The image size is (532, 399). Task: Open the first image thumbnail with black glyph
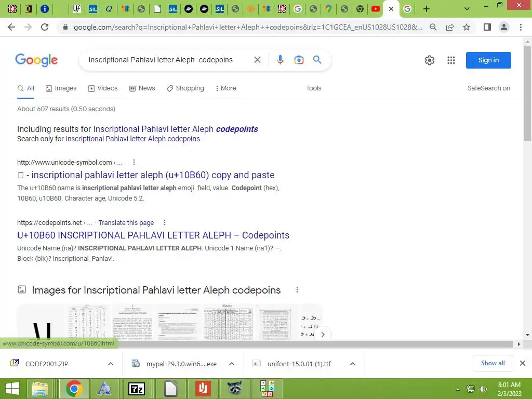click(x=41, y=322)
